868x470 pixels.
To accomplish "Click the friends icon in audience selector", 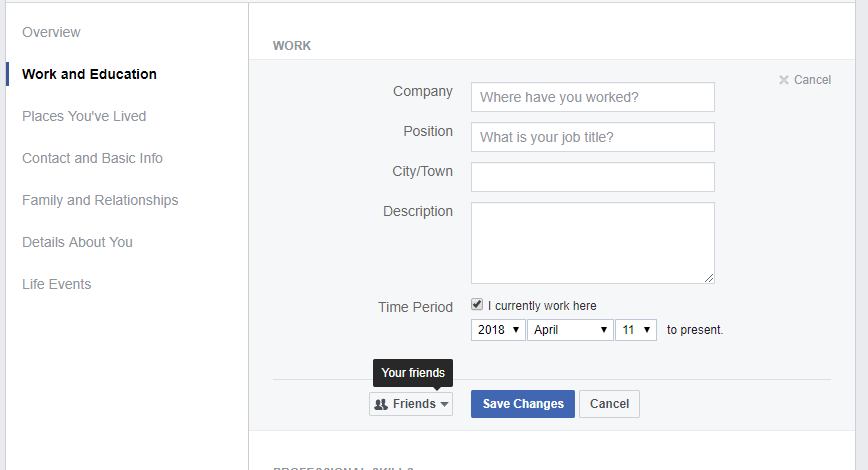I will click(x=382, y=404).
